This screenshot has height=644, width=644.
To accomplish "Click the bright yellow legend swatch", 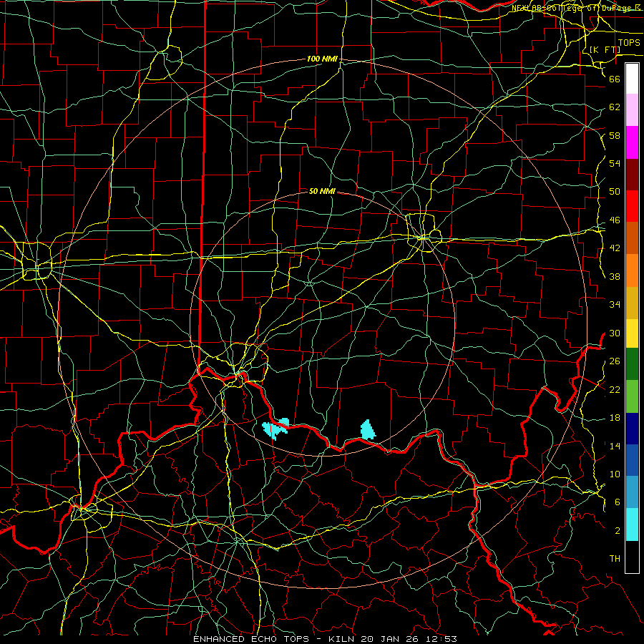I will coord(632,333).
